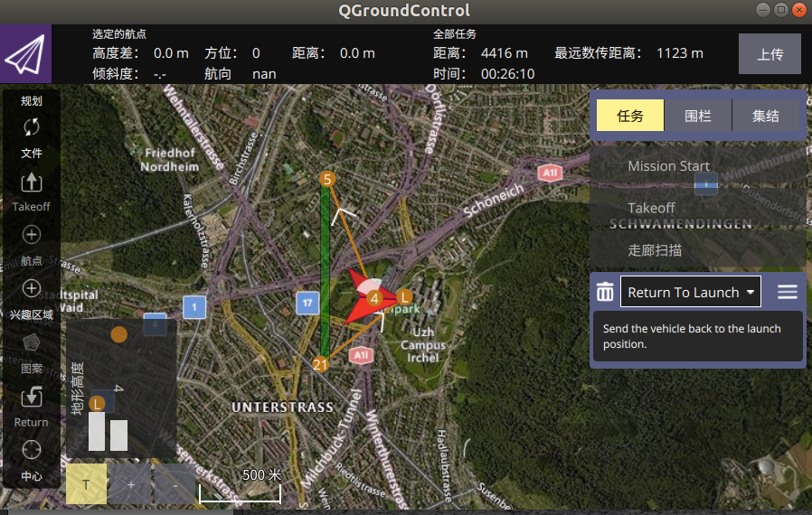Image resolution: width=812 pixels, height=515 pixels.
Task: Open the File sync icon
Action: 32,127
